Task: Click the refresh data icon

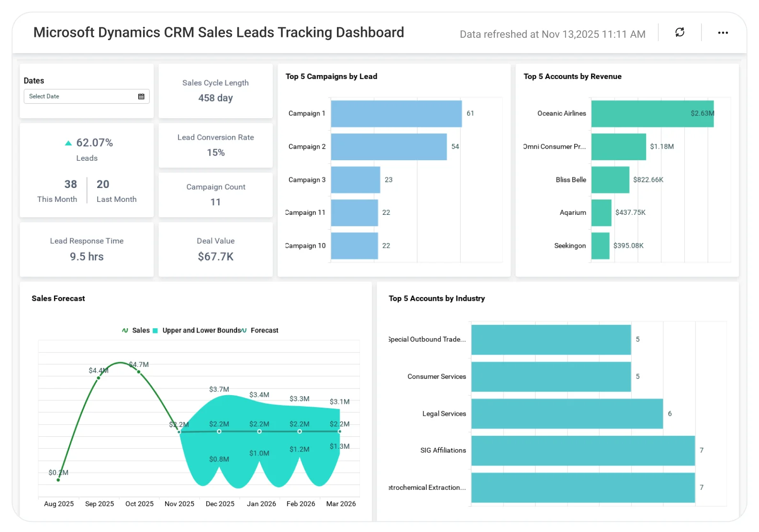Action: 680,33
